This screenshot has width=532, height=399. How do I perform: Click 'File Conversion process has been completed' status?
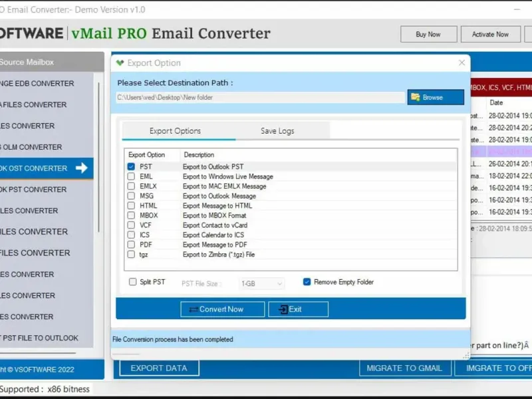tap(173, 339)
